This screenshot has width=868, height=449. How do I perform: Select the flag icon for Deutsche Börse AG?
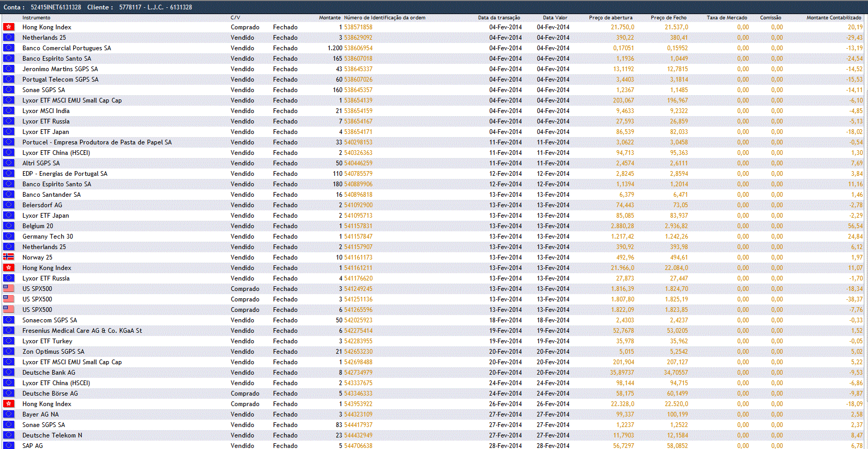[x=8, y=393]
